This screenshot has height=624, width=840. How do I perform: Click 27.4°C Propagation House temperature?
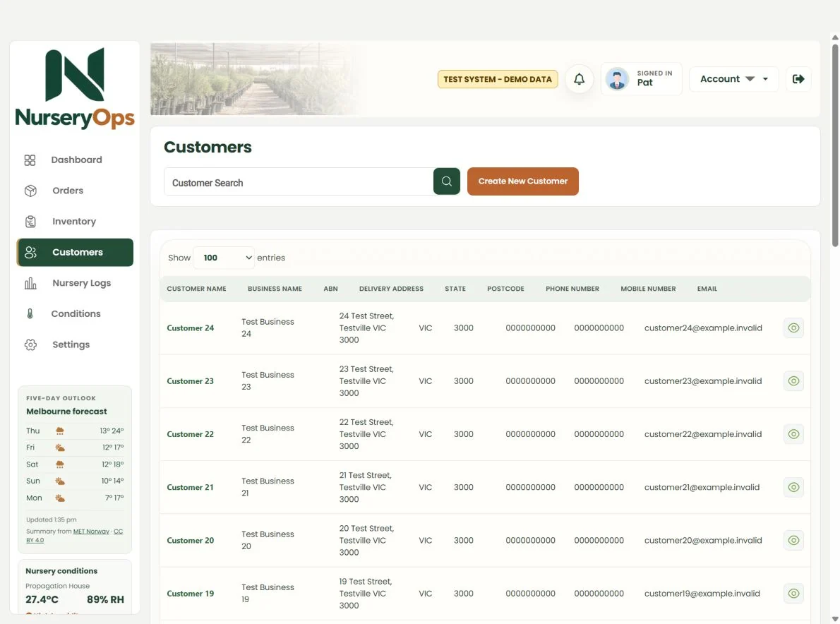(42, 599)
